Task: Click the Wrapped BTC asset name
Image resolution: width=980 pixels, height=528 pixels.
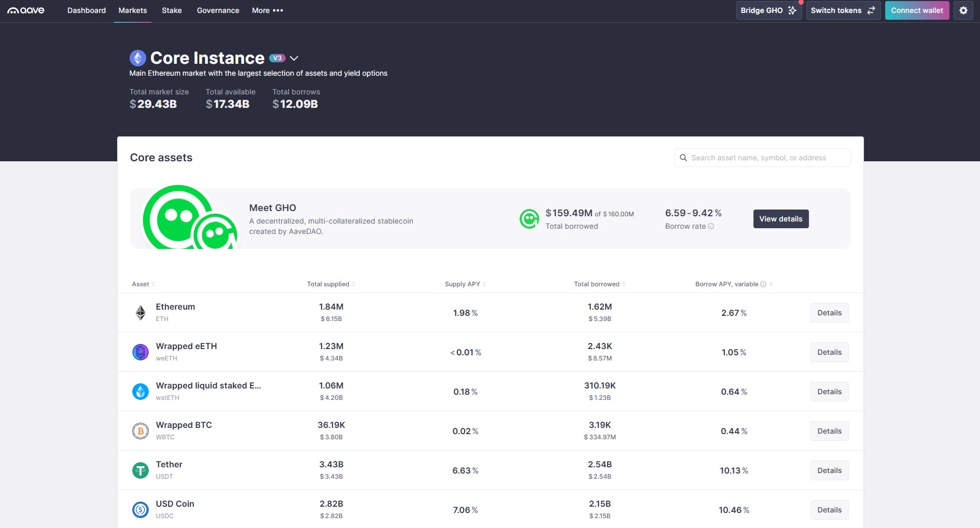Action: 184,425
